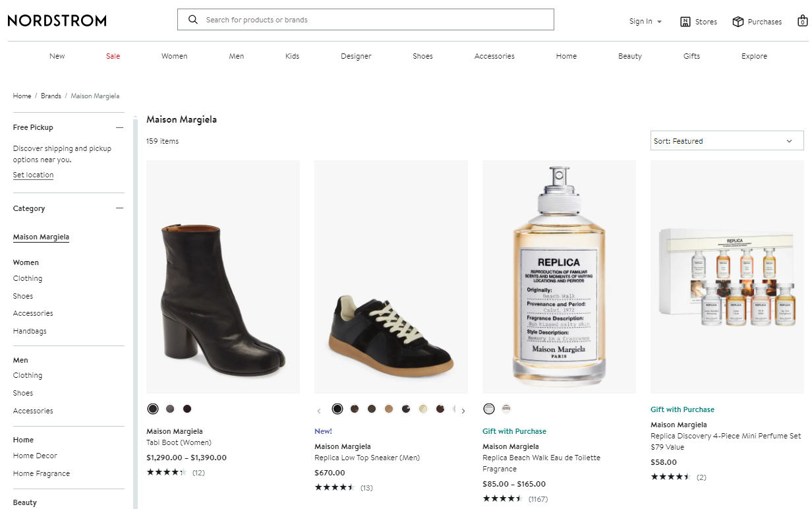Click the Set location link
Image resolution: width=812 pixels, height=509 pixels.
33,175
